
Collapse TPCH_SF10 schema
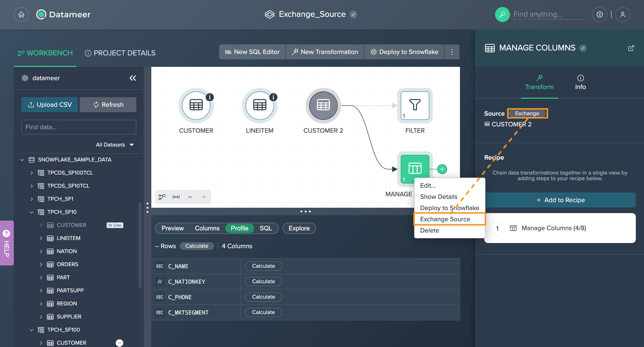[x=32, y=212]
